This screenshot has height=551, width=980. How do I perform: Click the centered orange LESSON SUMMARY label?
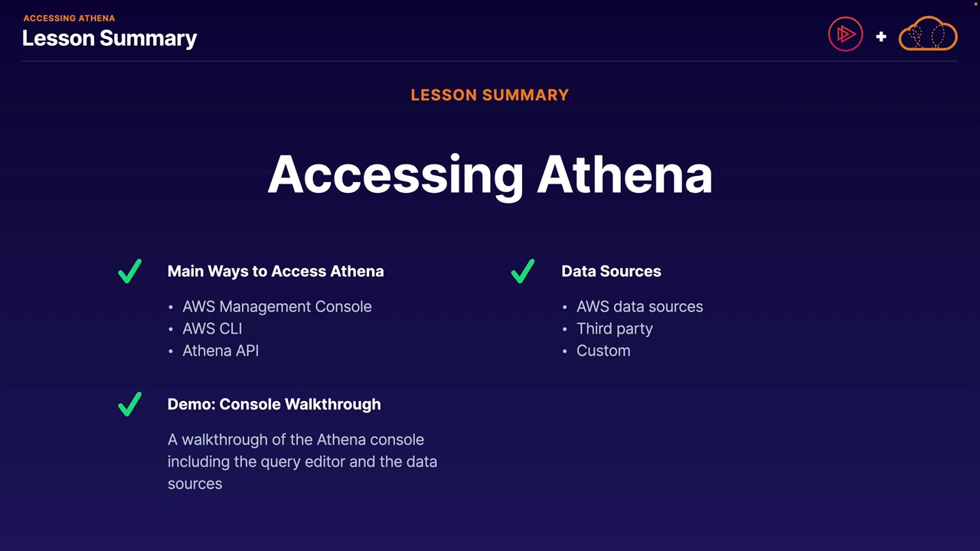[x=490, y=96]
